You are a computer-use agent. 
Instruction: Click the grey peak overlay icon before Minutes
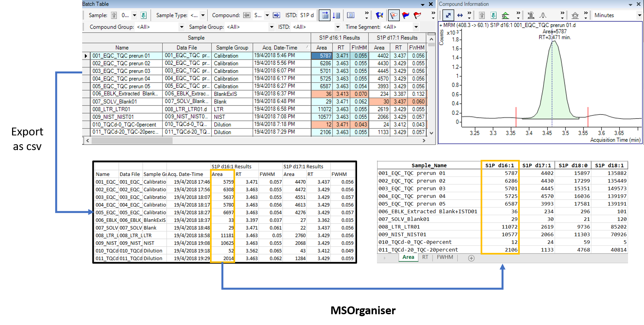pos(575,15)
